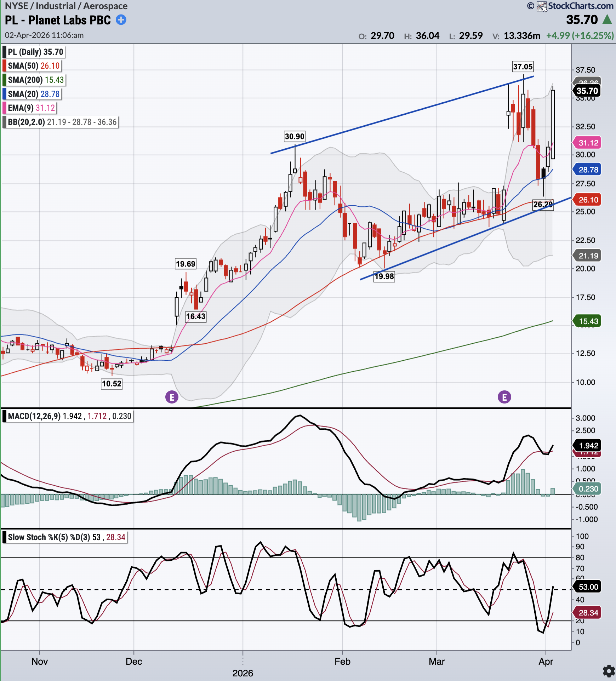
Task: Click the 10.52 low price annotation
Action: [x=112, y=384]
